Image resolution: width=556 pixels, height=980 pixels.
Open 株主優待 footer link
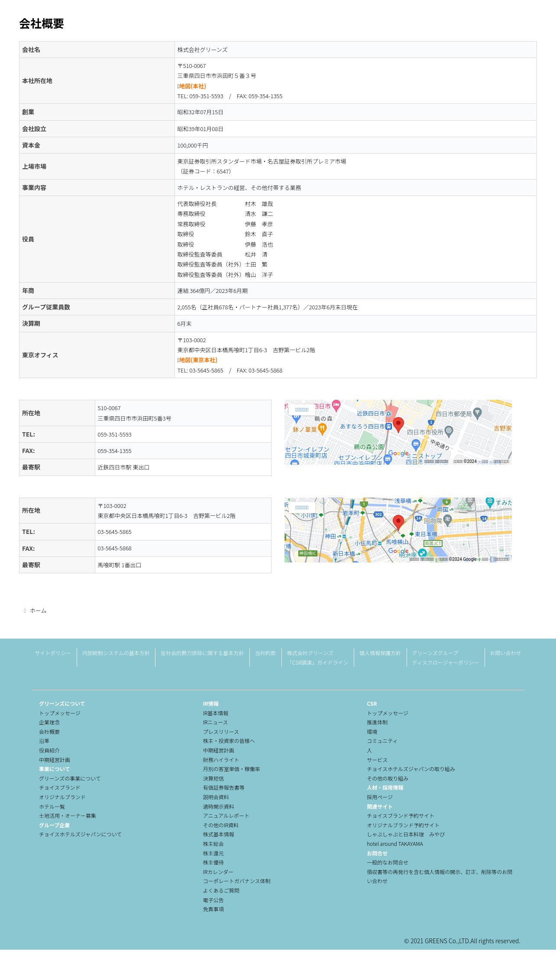coord(213,862)
